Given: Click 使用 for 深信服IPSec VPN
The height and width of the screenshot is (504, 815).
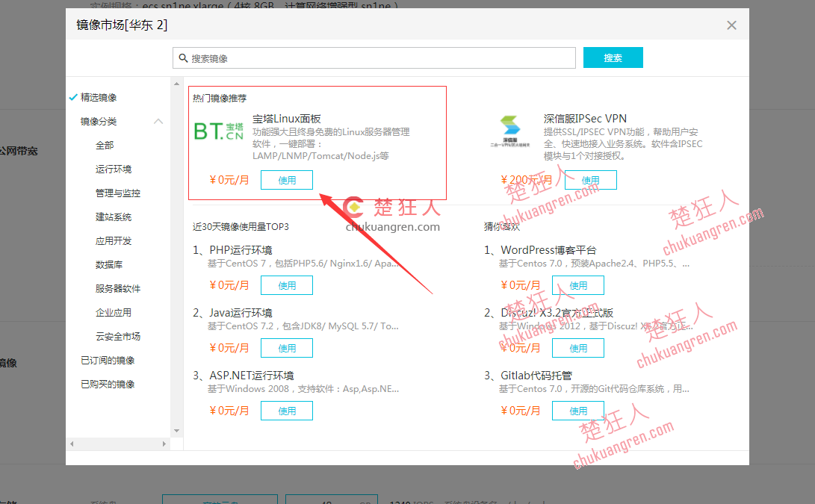Looking at the screenshot, I should (590, 180).
